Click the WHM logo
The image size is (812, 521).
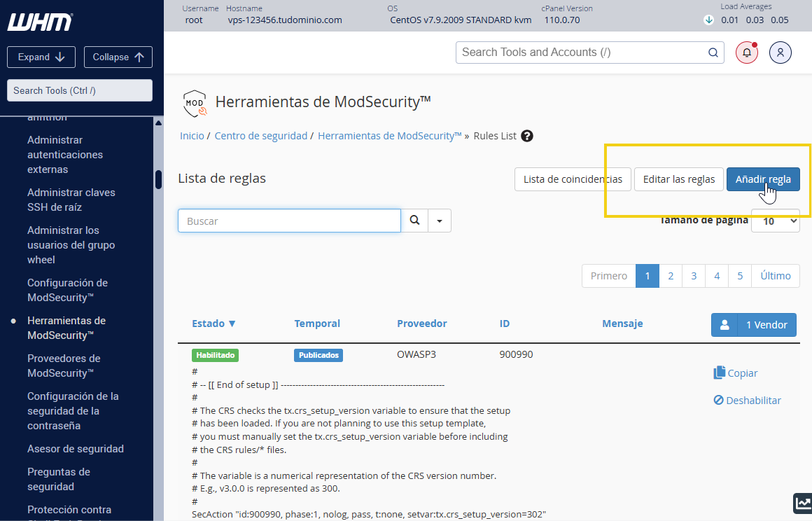tap(40, 22)
